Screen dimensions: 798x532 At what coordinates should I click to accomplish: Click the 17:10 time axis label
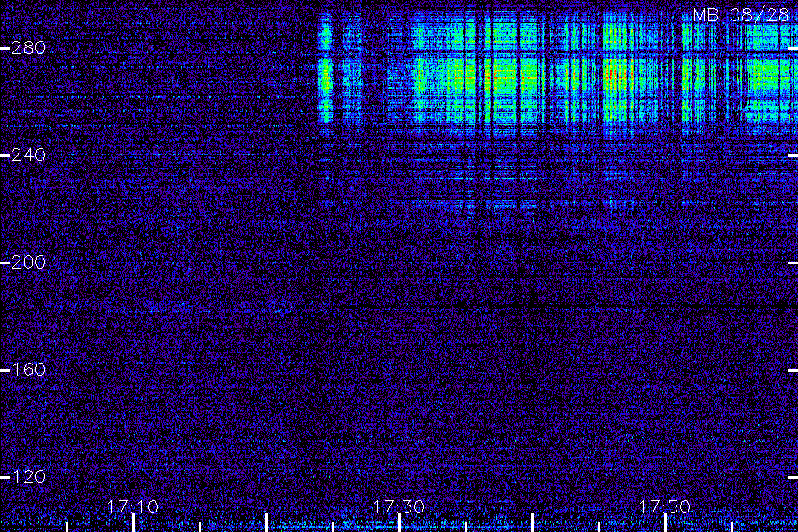133,506
